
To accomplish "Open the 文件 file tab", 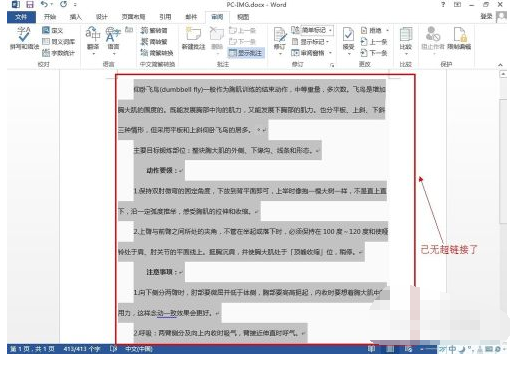I will (21, 17).
